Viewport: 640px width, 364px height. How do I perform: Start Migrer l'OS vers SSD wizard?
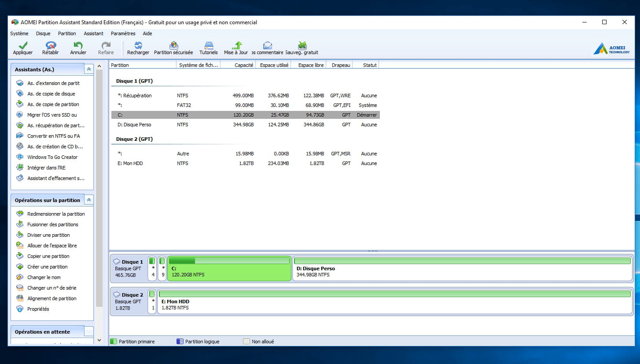tap(52, 115)
